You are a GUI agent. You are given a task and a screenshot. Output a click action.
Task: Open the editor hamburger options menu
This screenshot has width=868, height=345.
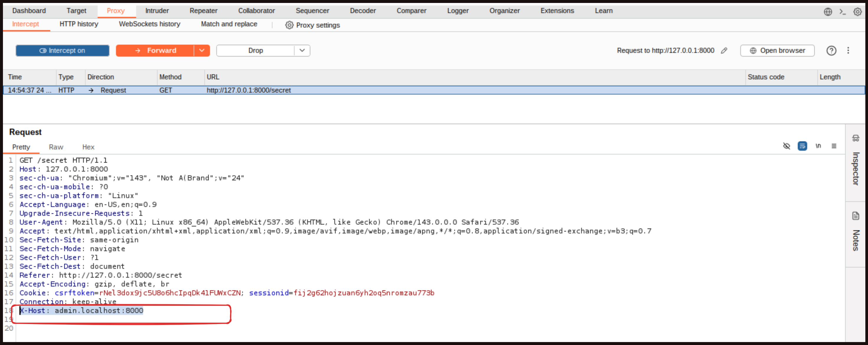834,146
